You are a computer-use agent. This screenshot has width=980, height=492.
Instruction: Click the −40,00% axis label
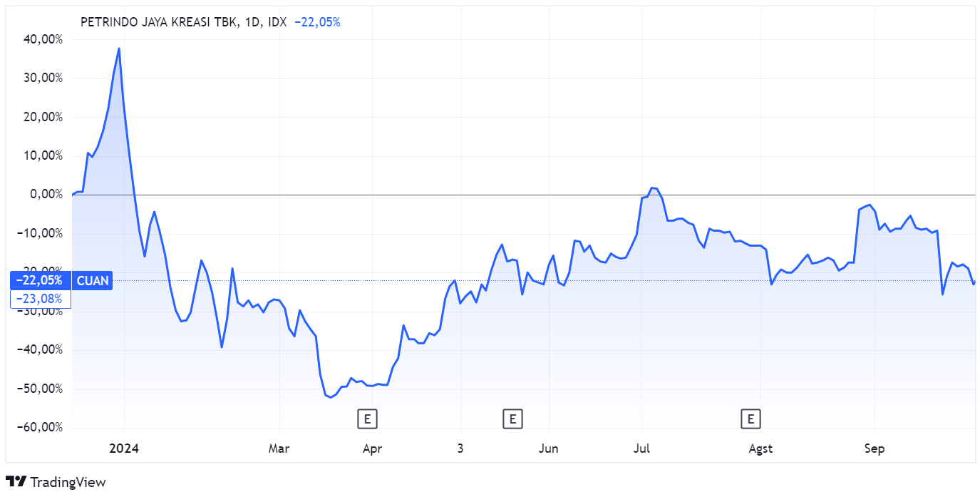41,350
